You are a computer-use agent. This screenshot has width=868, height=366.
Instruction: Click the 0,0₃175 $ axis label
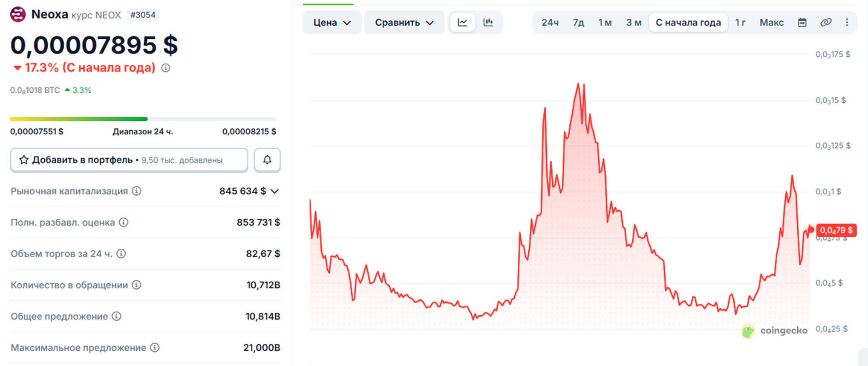click(833, 55)
